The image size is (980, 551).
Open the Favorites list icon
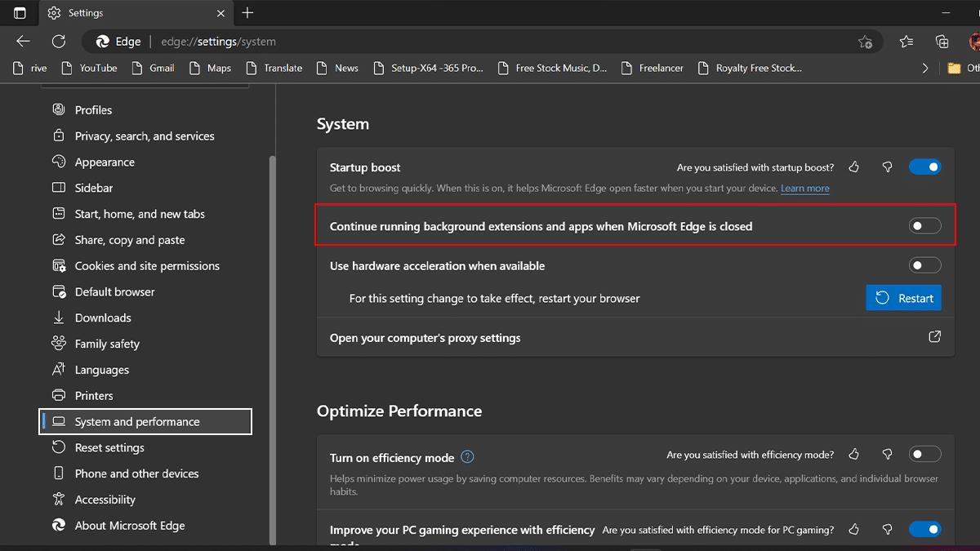pos(906,42)
